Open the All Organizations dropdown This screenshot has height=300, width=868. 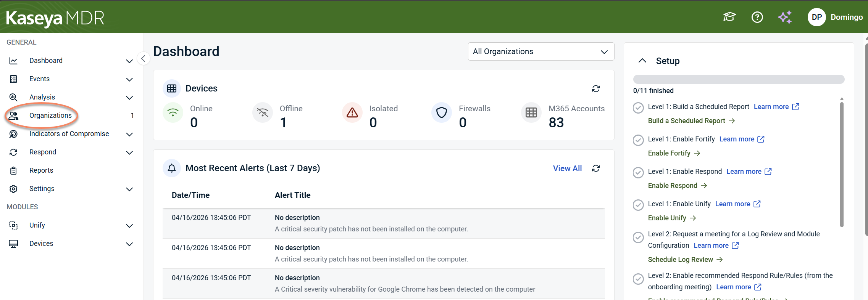[541, 51]
